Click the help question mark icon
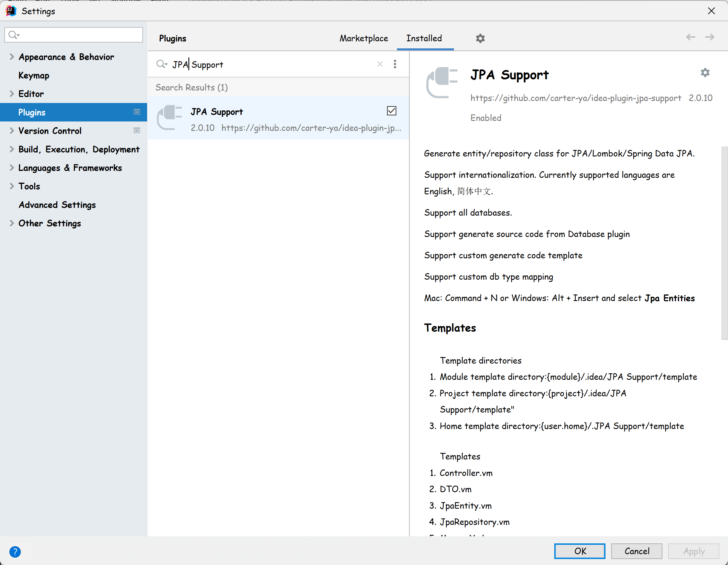The width and height of the screenshot is (728, 565). (15, 552)
